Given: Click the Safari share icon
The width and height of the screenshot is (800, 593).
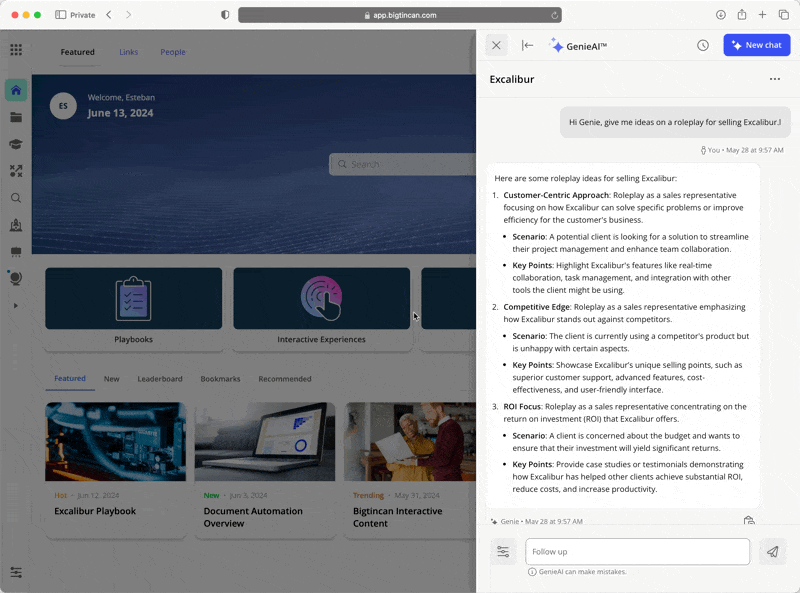Looking at the screenshot, I should coord(742,15).
